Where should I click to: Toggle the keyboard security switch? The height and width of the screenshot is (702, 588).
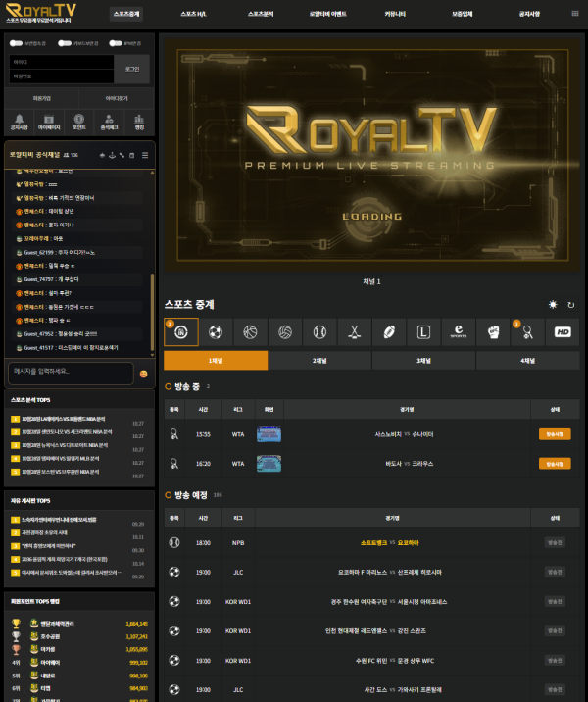point(65,43)
